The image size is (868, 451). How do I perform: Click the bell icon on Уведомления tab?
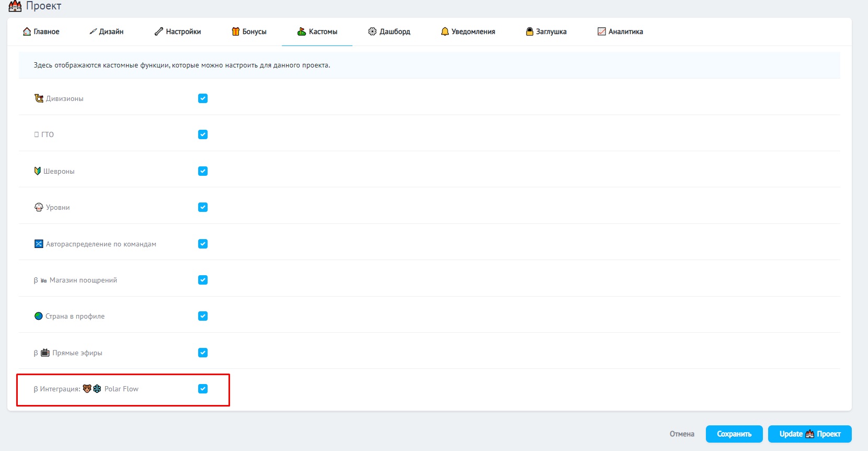[x=445, y=31]
